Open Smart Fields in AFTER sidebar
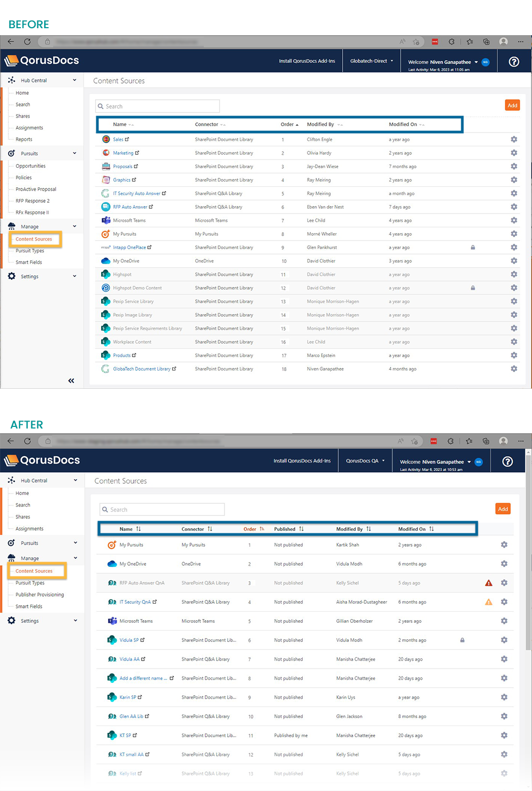The image size is (532, 791). 29,606
